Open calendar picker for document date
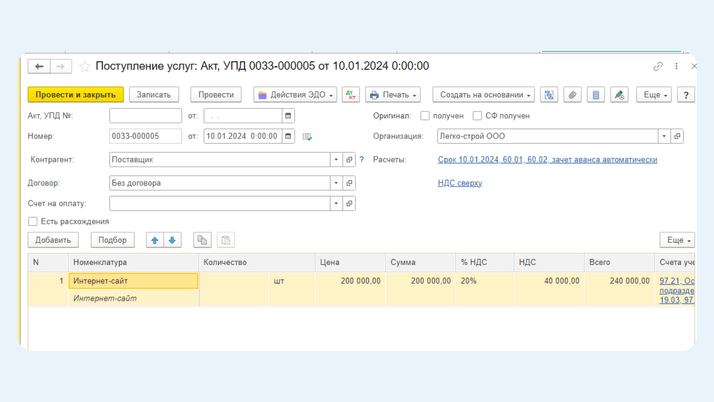Image resolution: width=714 pixels, height=402 pixels. (288, 136)
